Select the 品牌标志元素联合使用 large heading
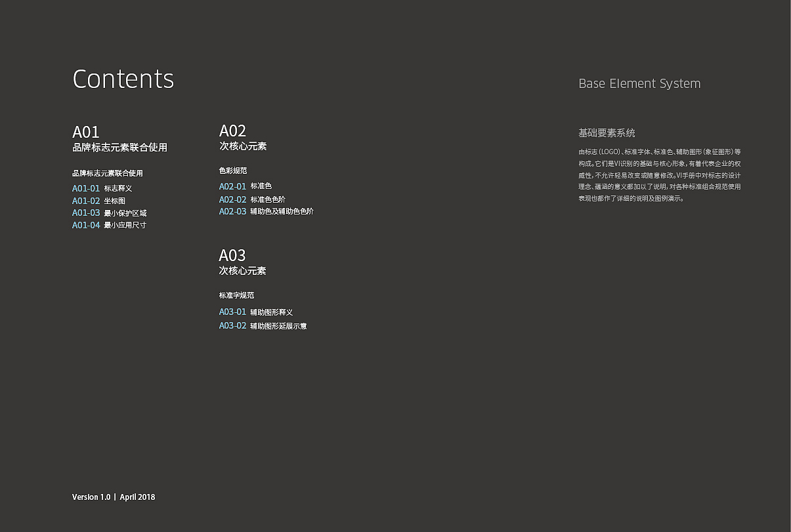The width and height of the screenshot is (791, 532). [119, 148]
